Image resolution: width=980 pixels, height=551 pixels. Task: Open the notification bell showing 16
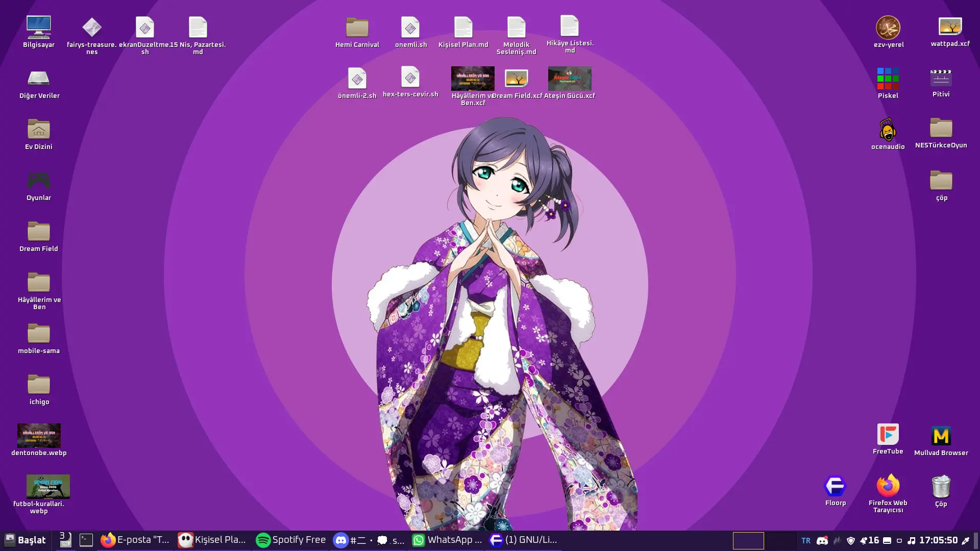[869, 541]
